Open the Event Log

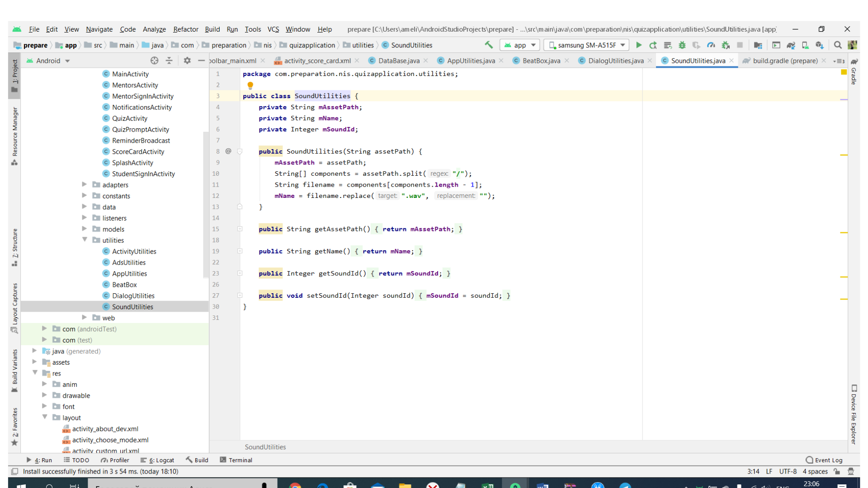824,460
